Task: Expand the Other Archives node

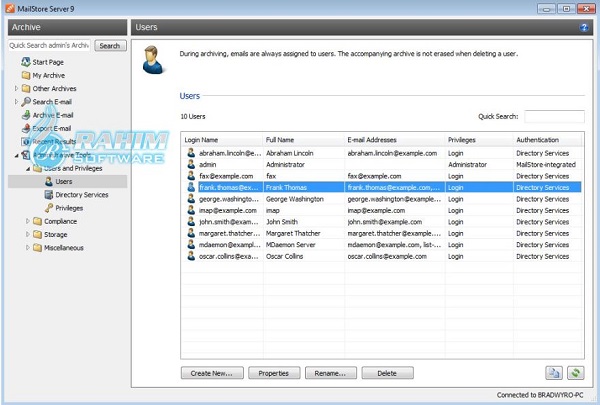Action: point(15,89)
